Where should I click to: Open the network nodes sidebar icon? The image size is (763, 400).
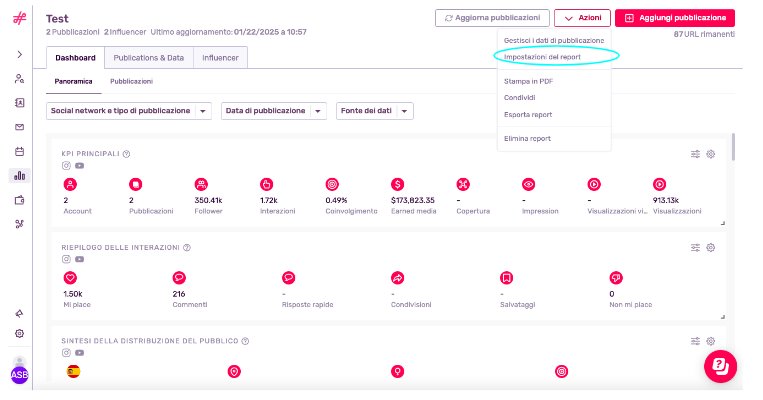pos(19,224)
